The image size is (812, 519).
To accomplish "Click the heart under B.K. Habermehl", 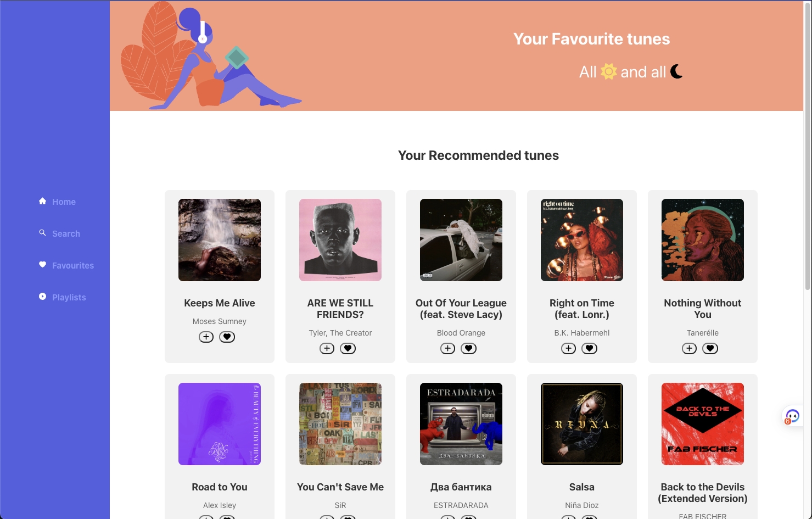I will coord(589,348).
